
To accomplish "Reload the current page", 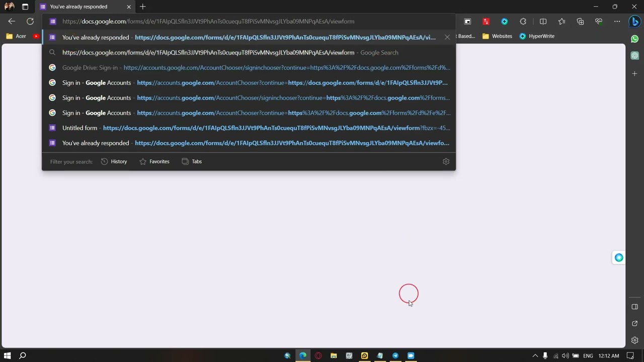I will (30, 22).
